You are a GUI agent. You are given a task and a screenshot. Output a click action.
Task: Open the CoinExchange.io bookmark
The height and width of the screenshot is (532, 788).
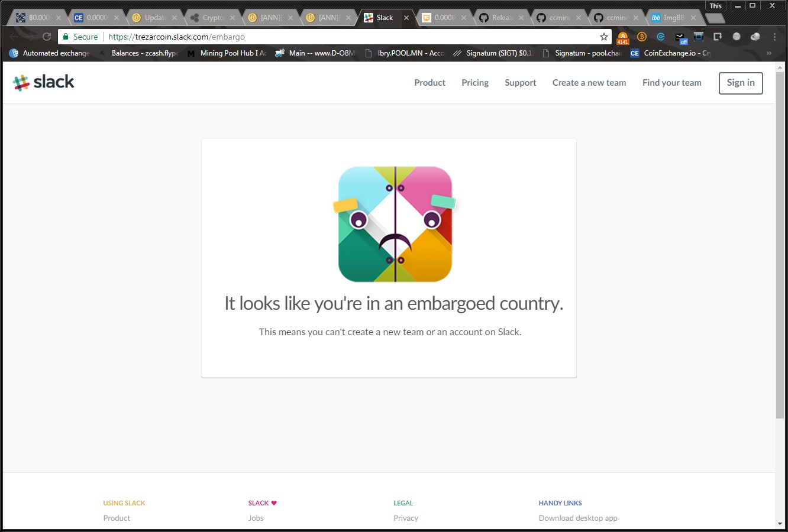tap(670, 53)
